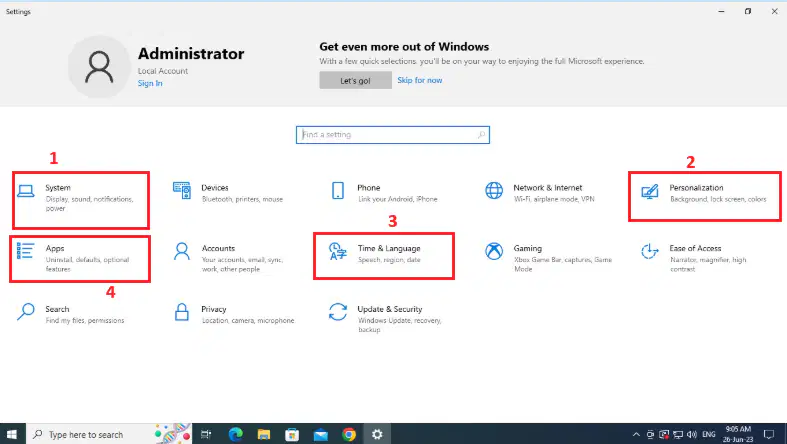This screenshot has height=444, width=787.
Task: Open Devices settings icon
Action: tap(182, 191)
